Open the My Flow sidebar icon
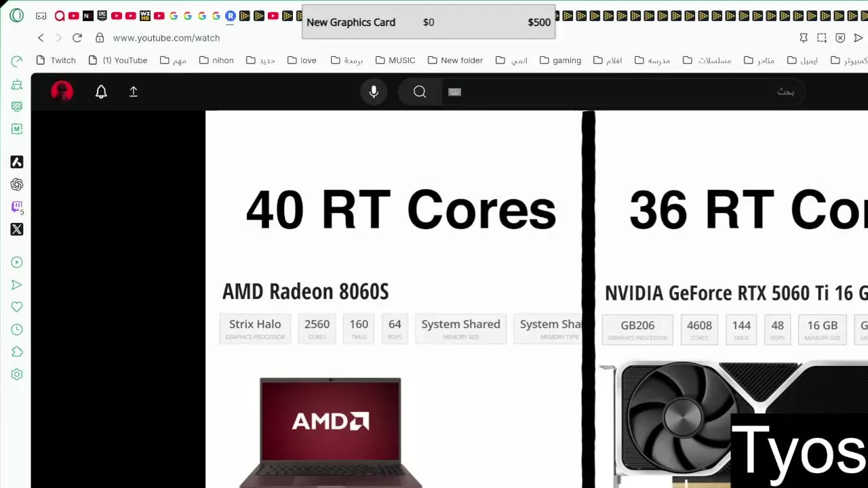Image resolution: width=868 pixels, height=488 pixels. click(x=17, y=285)
